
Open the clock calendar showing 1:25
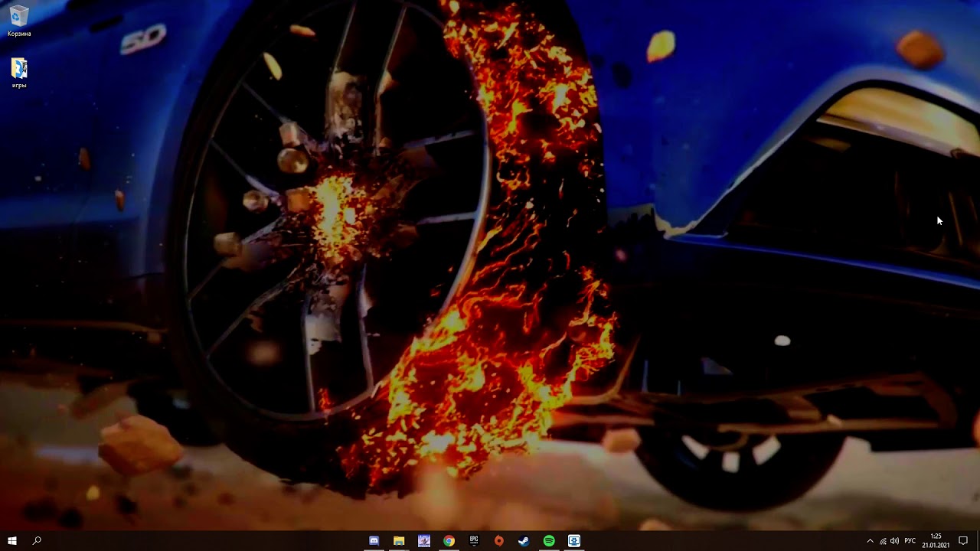click(936, 541)
